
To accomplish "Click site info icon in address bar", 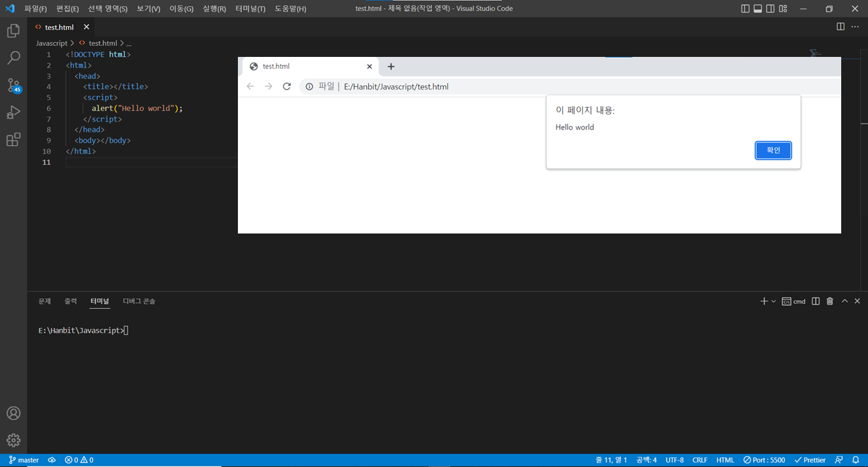I will click(x=310, y=86).
